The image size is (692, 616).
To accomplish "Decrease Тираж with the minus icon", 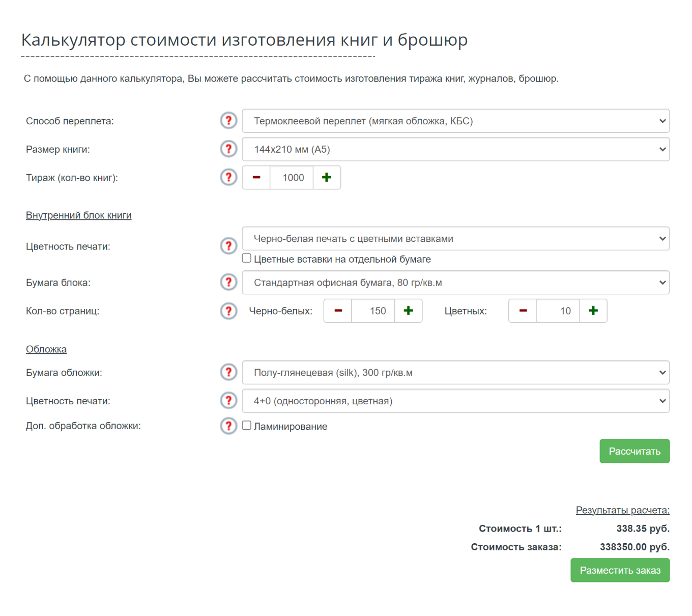I will coord(256,178).
